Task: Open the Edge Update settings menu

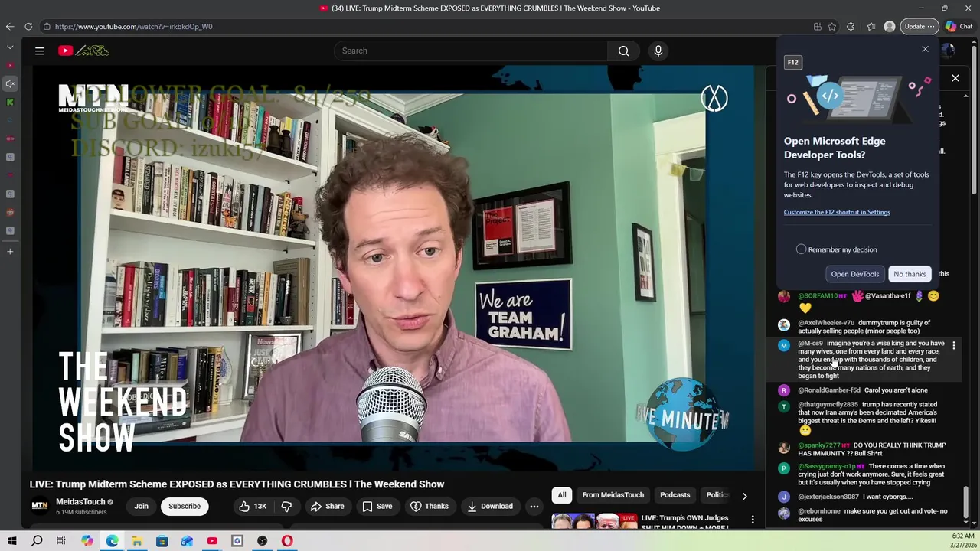Action: (919, 27)
